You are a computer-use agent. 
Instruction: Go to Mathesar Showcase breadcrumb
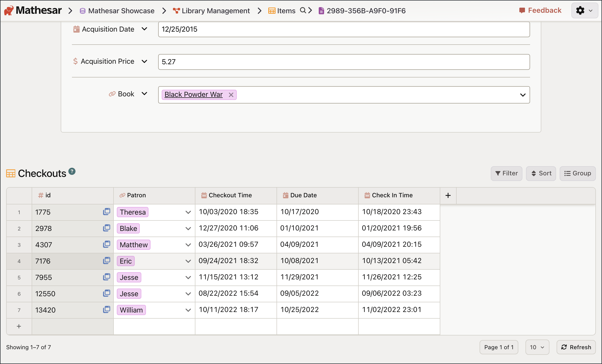(x=117, y=11)
